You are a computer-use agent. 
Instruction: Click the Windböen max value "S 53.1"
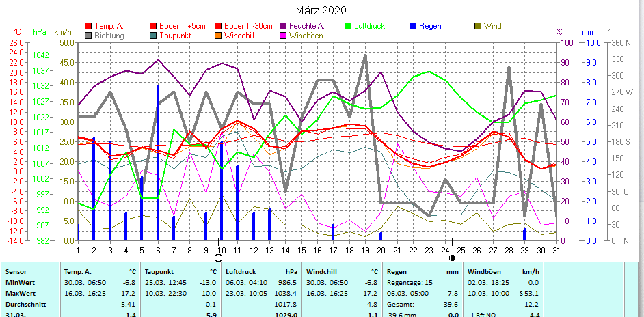pos(529,294)
